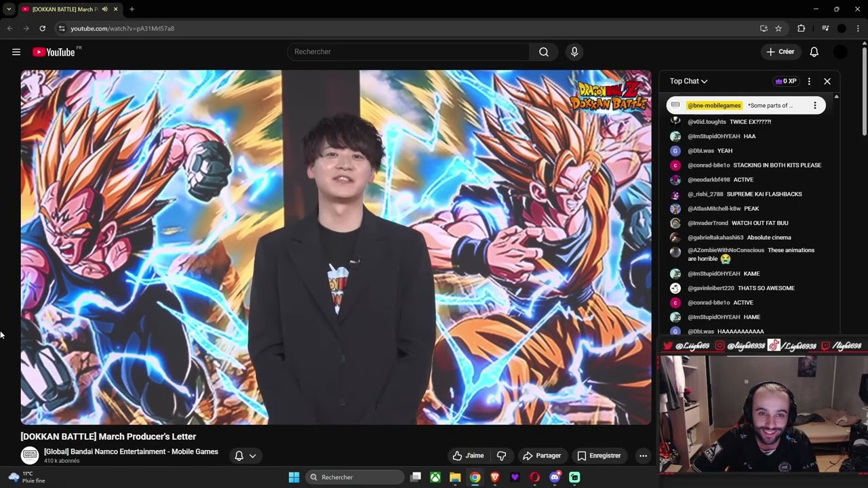Screen dimensions: 868x488
Task: Close the live chat panel
Action: [x=827, y=81]
